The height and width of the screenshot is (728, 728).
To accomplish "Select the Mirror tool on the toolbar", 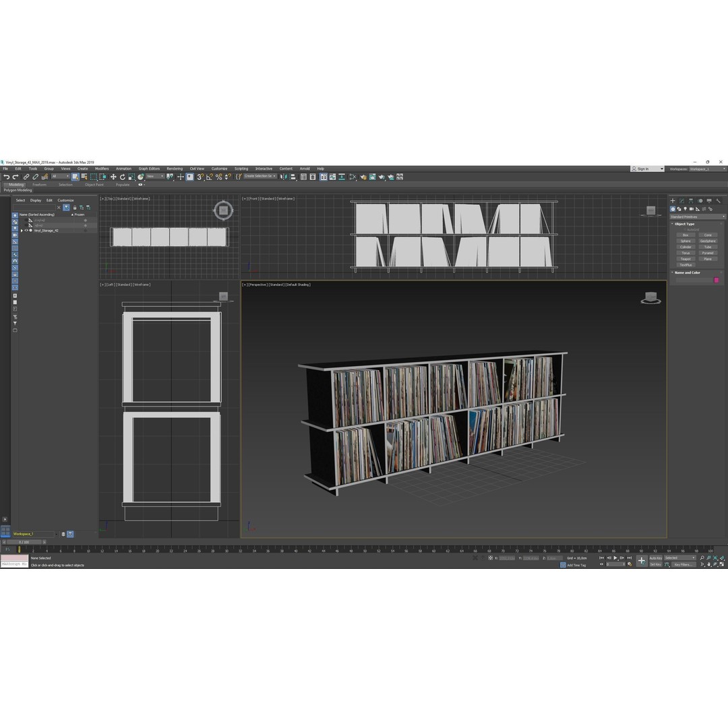I will pos(283,177).
